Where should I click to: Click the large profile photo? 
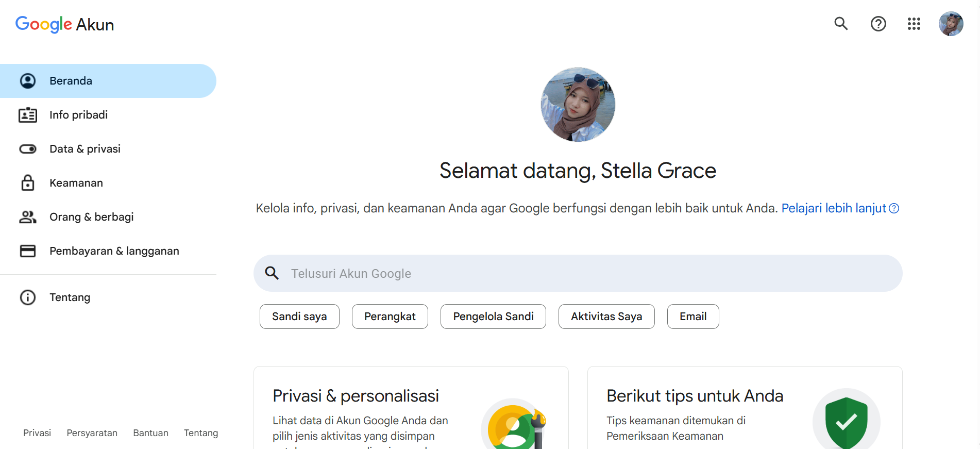coord(578,105)
